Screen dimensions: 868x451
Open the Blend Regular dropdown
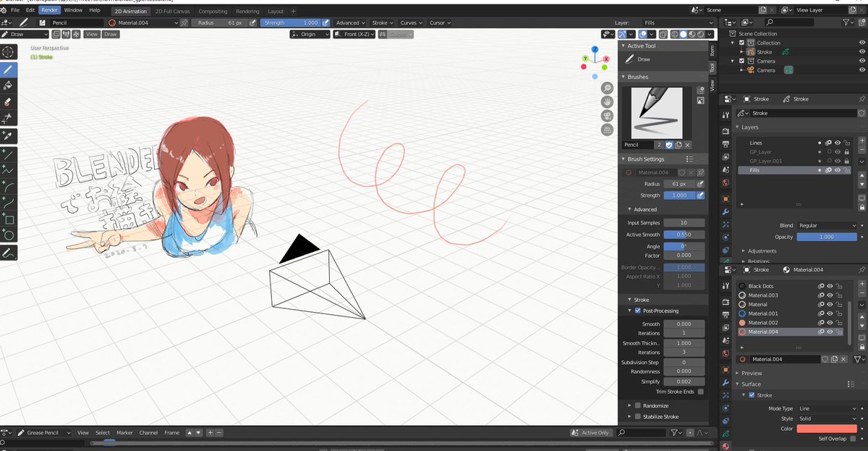[827, 226]
